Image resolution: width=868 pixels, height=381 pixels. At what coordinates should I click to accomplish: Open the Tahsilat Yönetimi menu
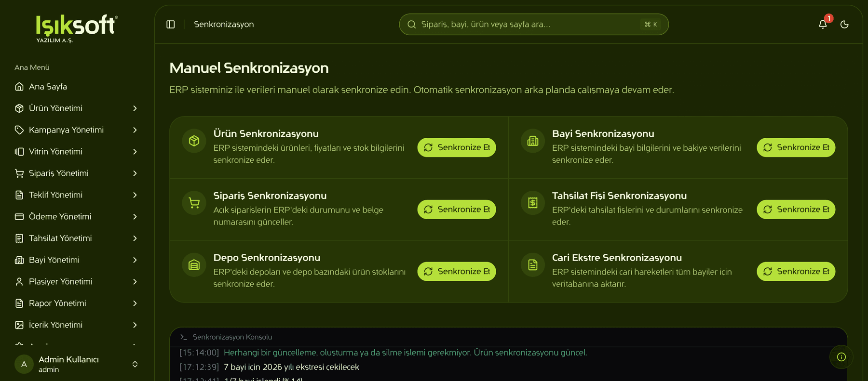point(77,238)
